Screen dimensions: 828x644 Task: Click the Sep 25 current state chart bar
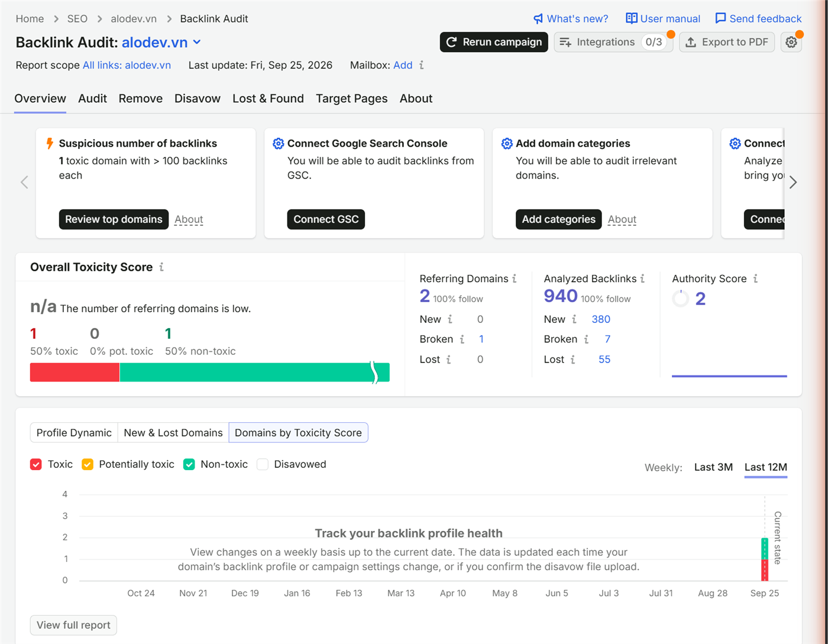765,559
